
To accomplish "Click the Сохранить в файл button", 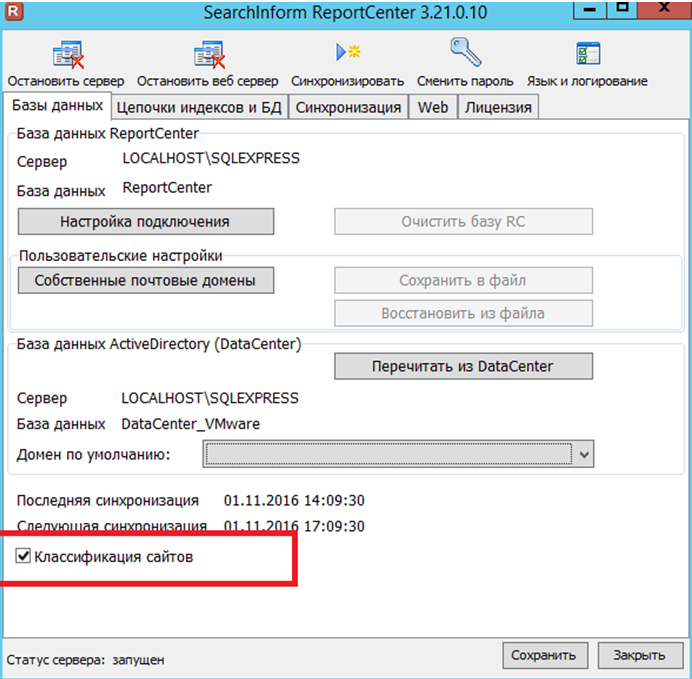I will [463, 281].
